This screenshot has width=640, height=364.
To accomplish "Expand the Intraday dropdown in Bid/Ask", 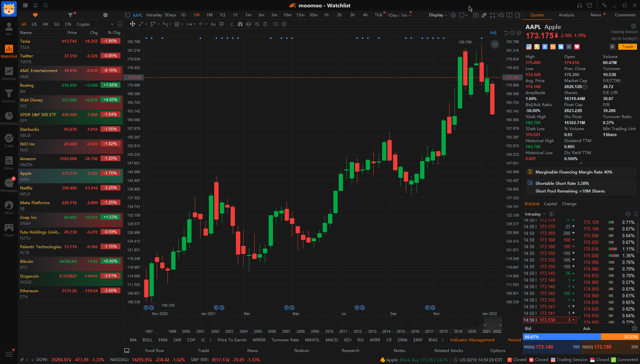I will 535,214.
